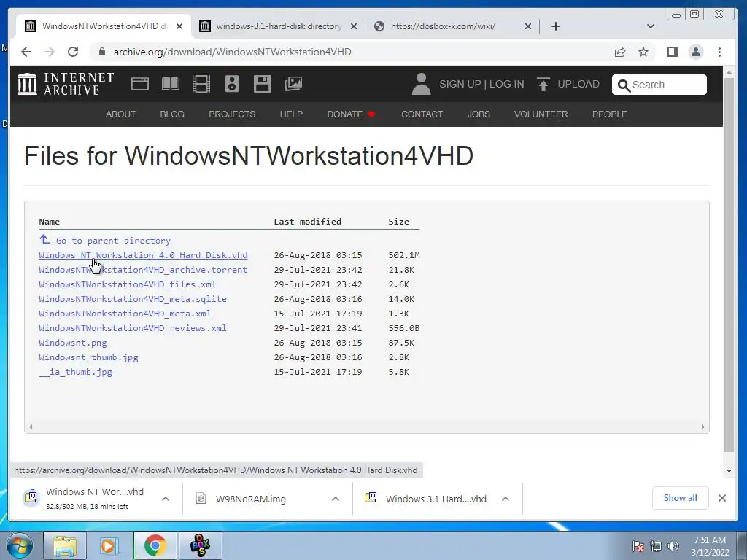Launch Windows Media Player from taskbar
The image size is (747, 560).
(109, 545)
